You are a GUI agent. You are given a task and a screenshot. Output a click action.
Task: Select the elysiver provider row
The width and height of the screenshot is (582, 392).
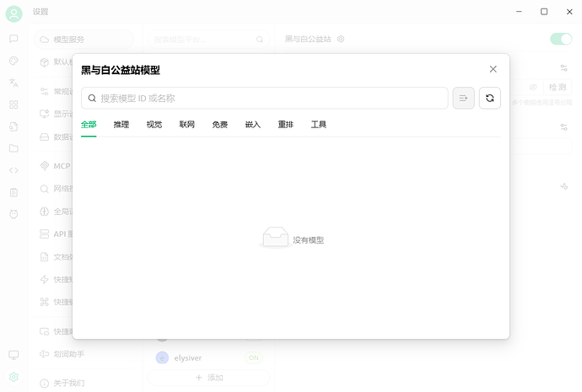(x=208, y=358)
